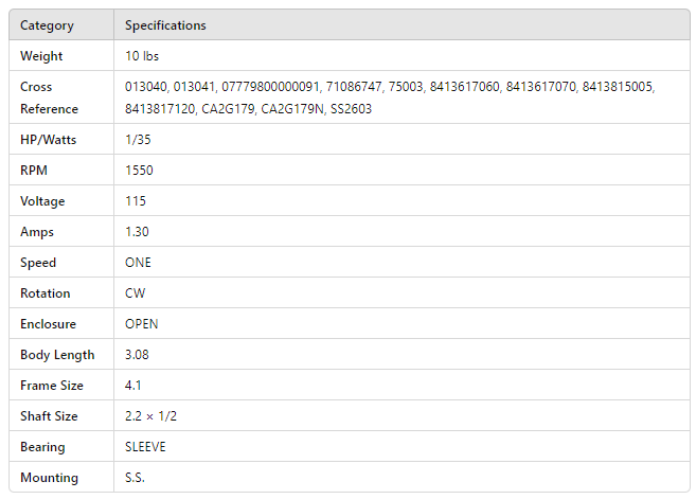Image resolution: width=697 pixels, height=500 pixels.
Task: Click the Specifications column header
Action: pyautogui.click(x=165, y=25)
